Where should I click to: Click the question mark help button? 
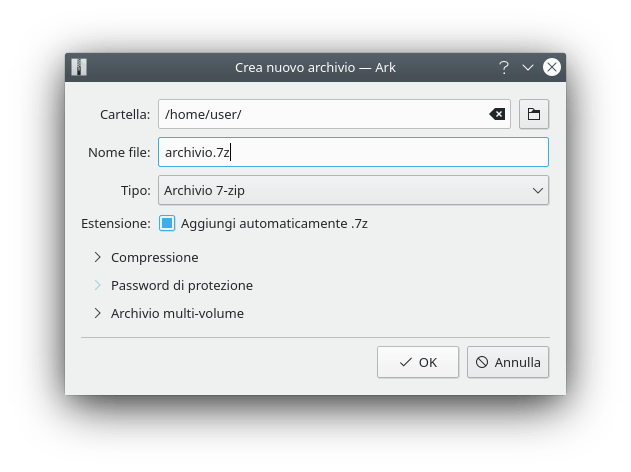coord(504,68)
